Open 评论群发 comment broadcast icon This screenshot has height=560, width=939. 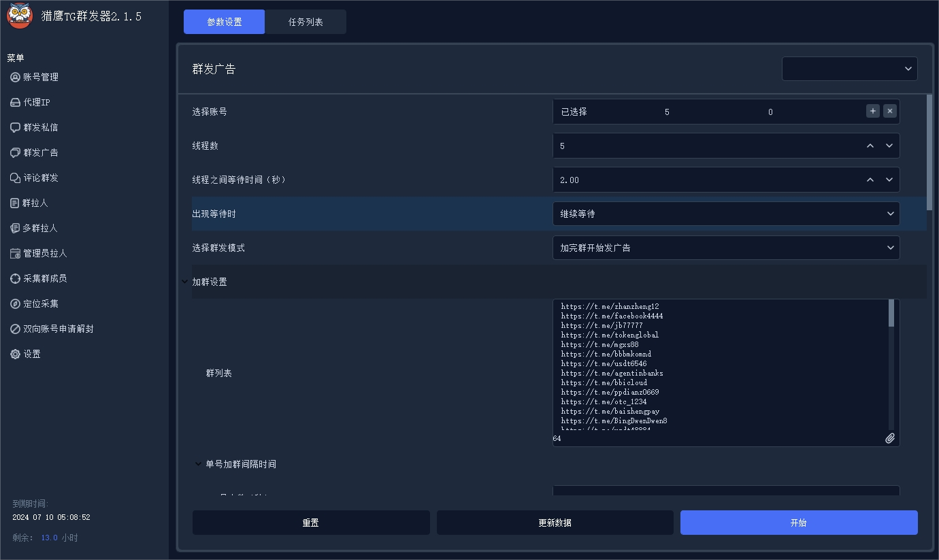coord(15,178)
